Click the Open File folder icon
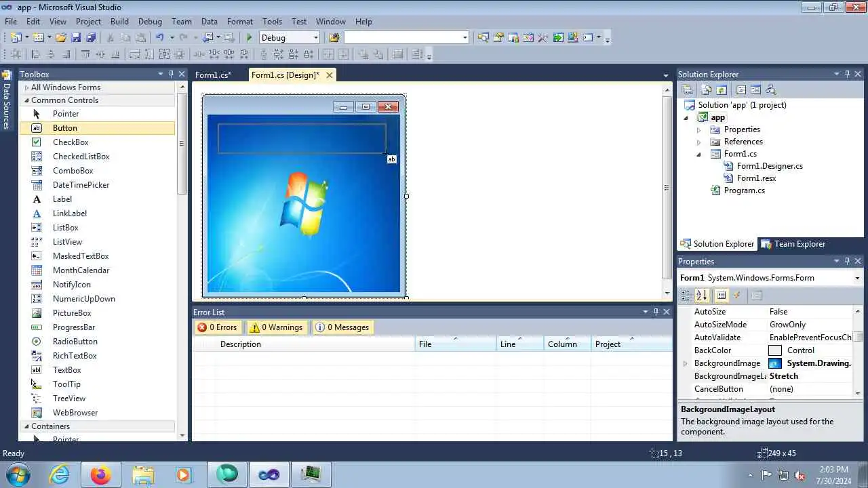 [x=61, y=38]
